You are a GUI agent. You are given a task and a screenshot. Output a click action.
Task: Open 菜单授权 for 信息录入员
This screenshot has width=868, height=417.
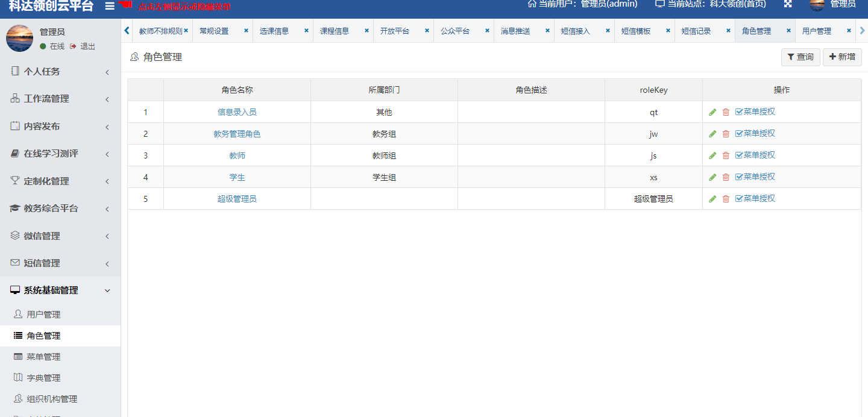755,111
